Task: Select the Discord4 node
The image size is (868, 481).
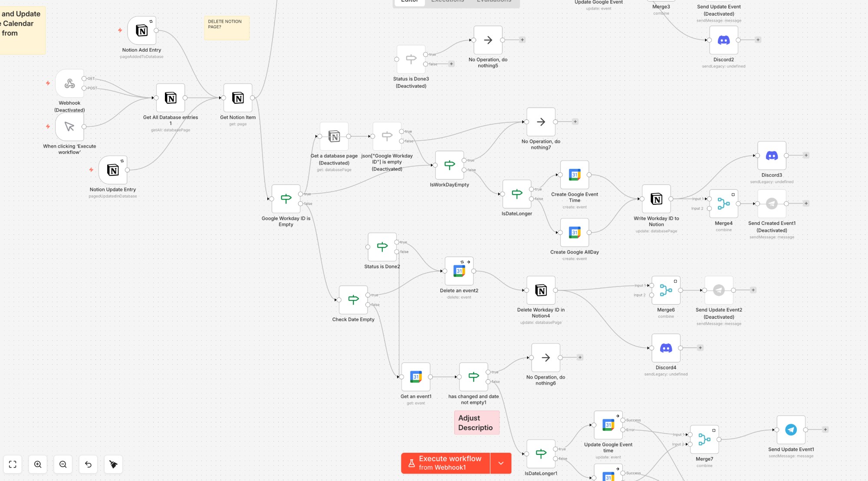Action: click(666, 348)
